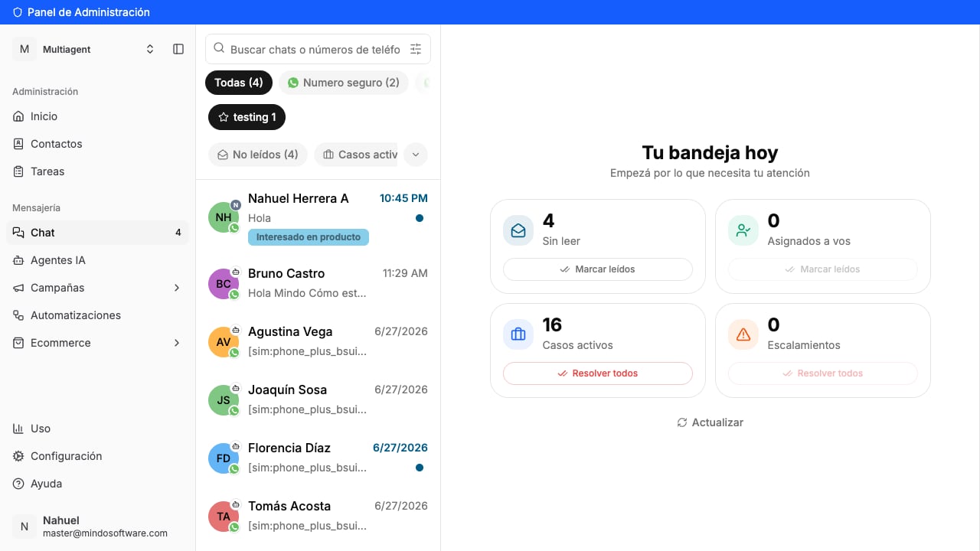Click the BC avatar
Screen dimensions: 980x551
pyautogui.click(x=224, y=283)
